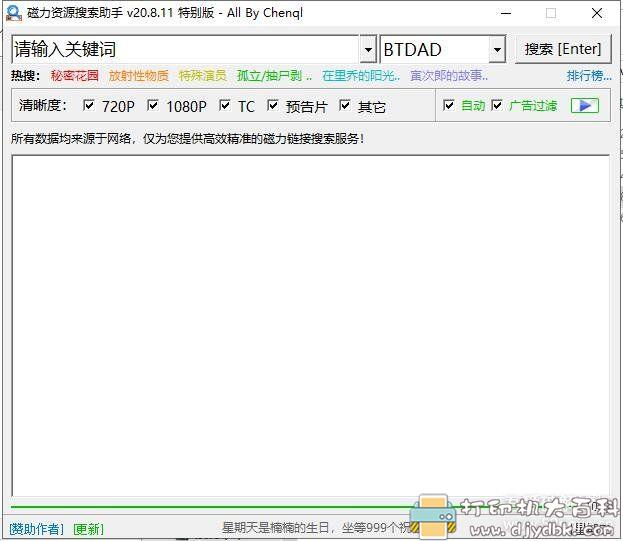Click the 搜索 [Enter] button
Image resolution: width=623 pixels, height=541 pixels.
point(563,49)
